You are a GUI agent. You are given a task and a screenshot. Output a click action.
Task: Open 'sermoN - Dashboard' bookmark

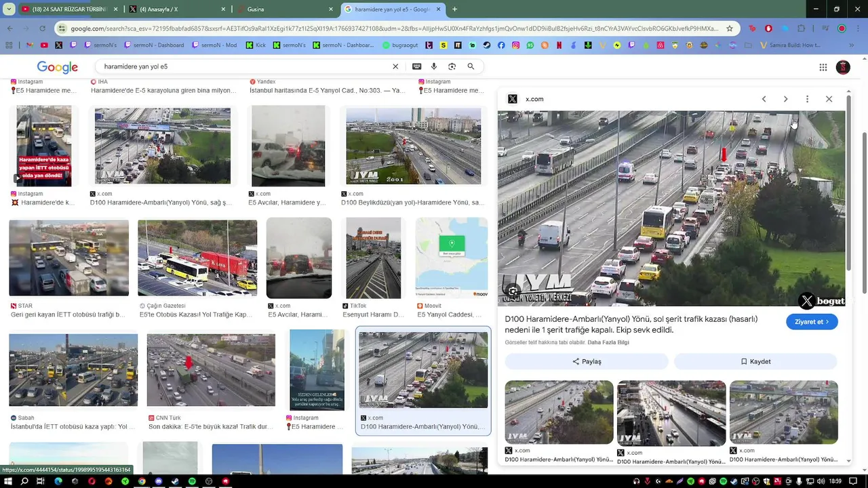pos(153,45)
